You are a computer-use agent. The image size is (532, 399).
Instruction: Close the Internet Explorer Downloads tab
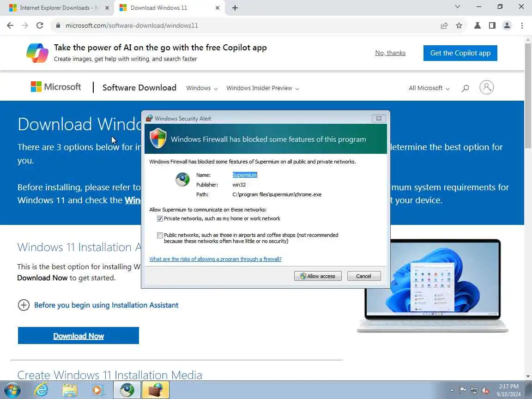107,8
